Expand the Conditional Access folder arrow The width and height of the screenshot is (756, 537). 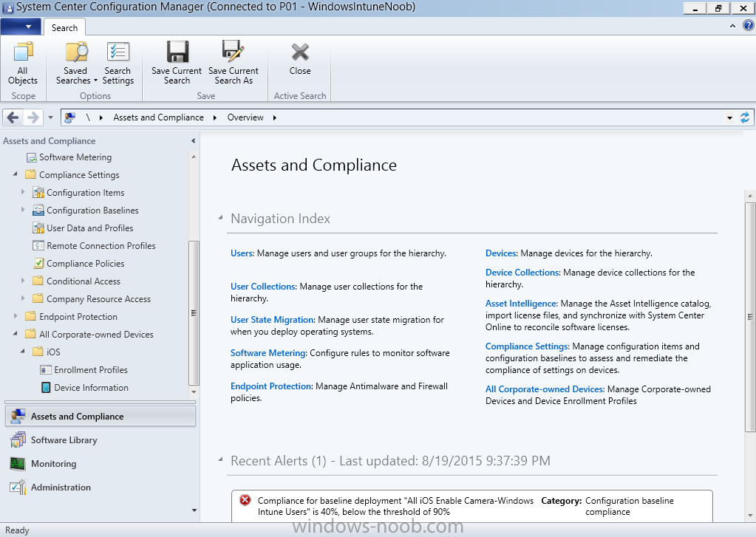(x=23, y=281)
